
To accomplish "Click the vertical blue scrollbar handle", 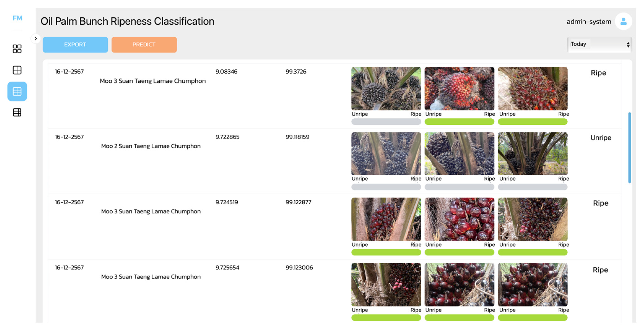I will click(x=629, y=147).
